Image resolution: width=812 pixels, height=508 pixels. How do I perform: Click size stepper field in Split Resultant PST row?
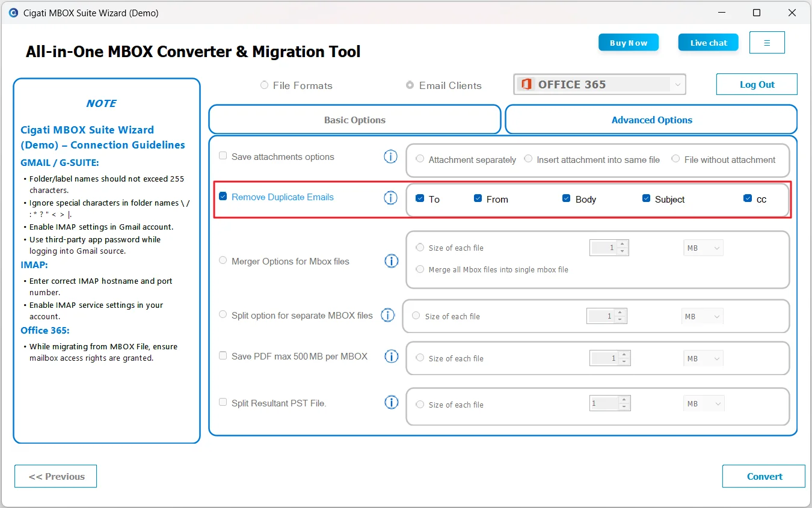tap(610, 403)
